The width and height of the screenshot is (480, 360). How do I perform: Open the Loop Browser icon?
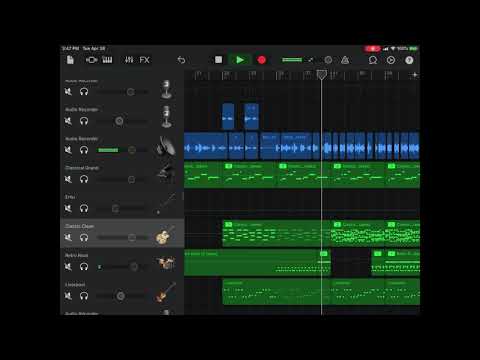tap(373, 60)
